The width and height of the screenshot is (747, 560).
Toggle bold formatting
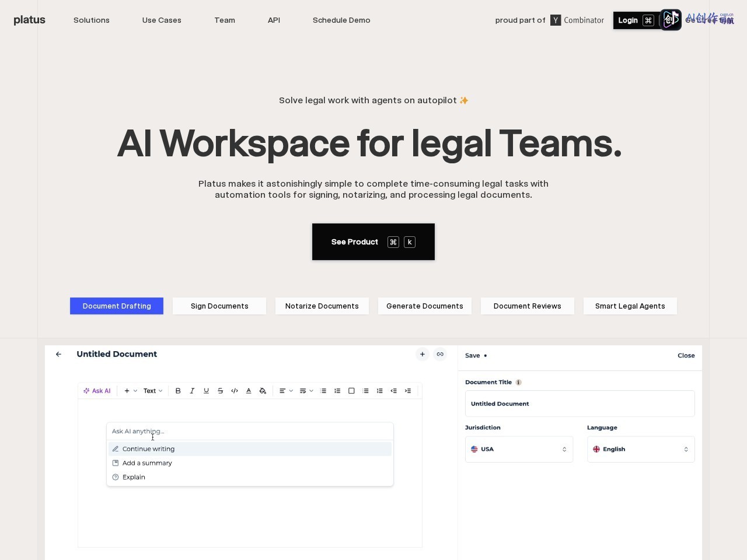point(178,391)
